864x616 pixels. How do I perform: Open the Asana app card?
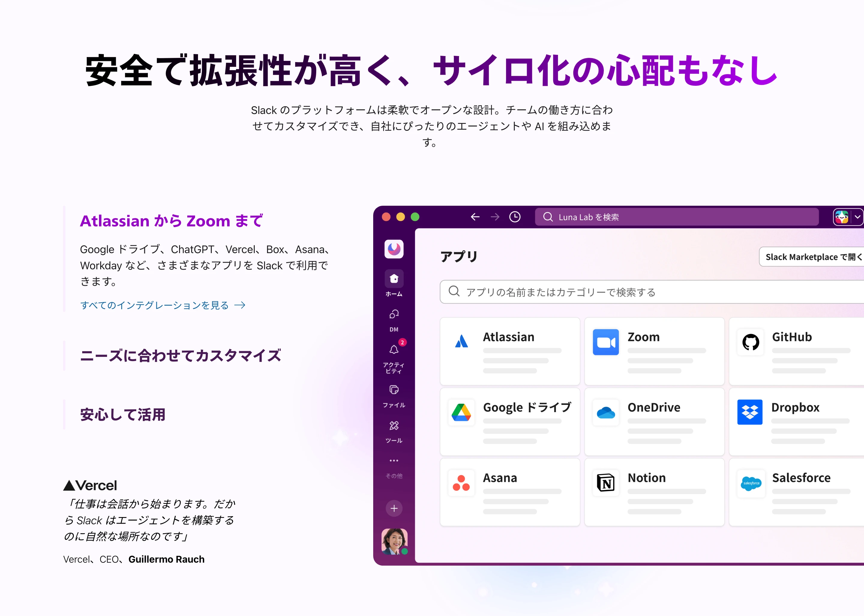(510, 492)
